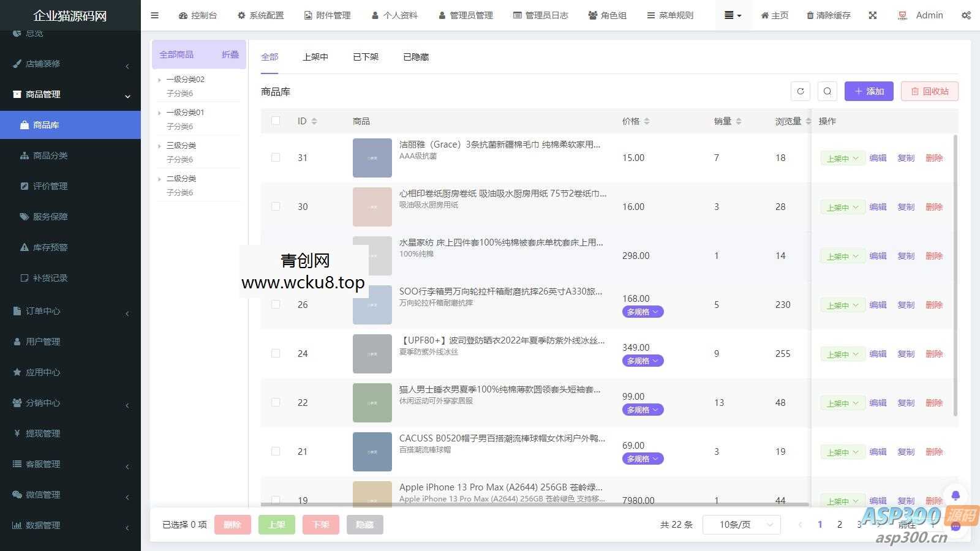Image resolution: width=980 pixels, height=551 pixels.
Task: Switch to the 已隐藏 tab
Action: [415, 56]
